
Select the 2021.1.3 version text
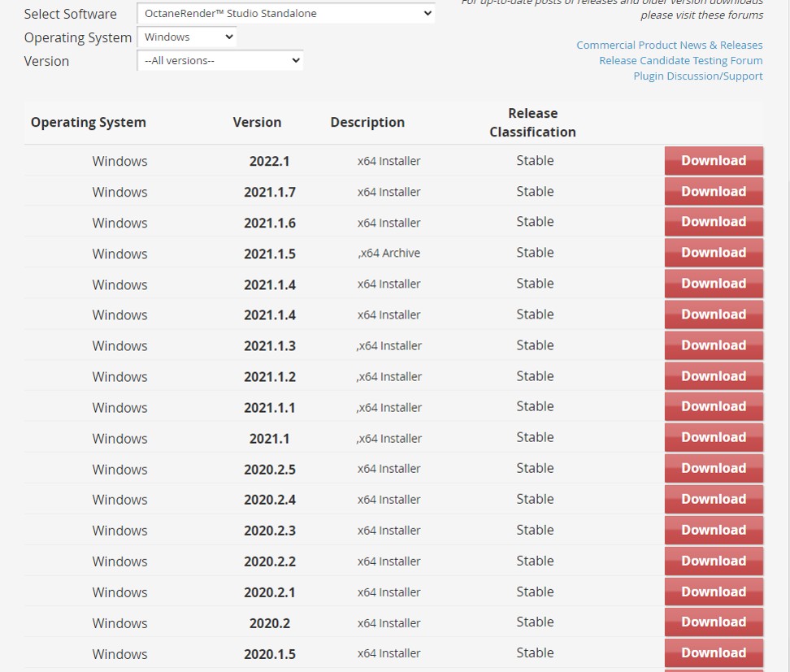click(x=270, y=346)
